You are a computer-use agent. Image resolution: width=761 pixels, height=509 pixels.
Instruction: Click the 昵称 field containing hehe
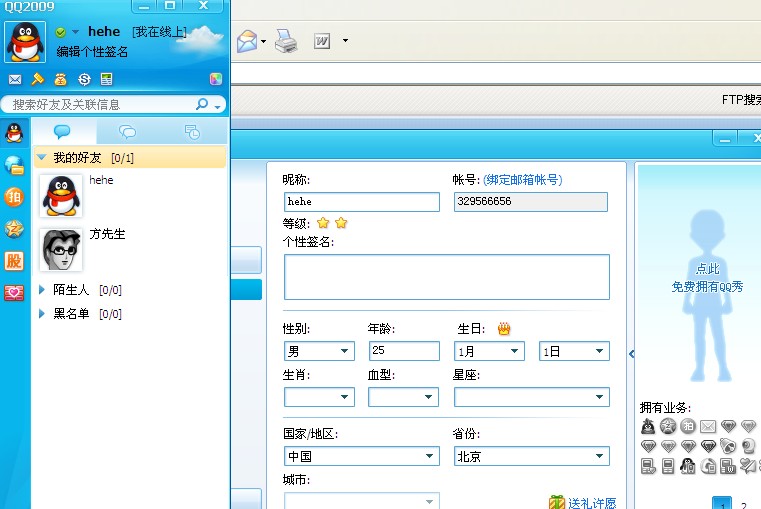362,202
